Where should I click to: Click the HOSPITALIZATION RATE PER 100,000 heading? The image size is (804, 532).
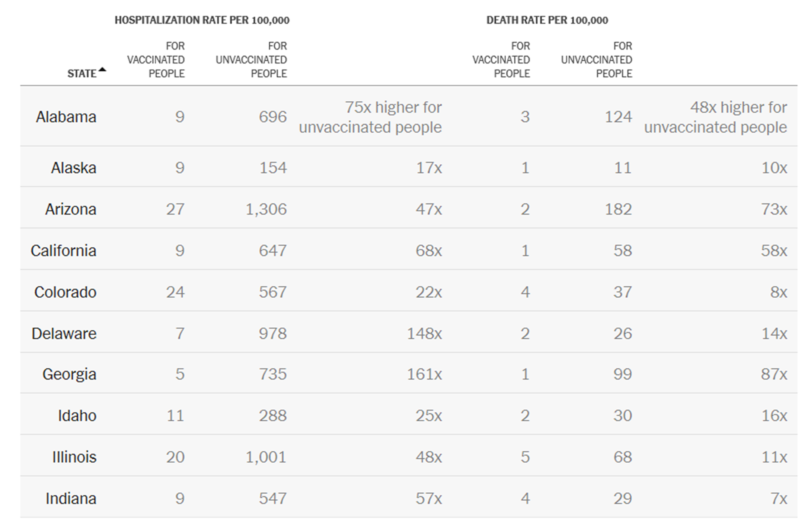pyautogui.click(x=202, y=20)
